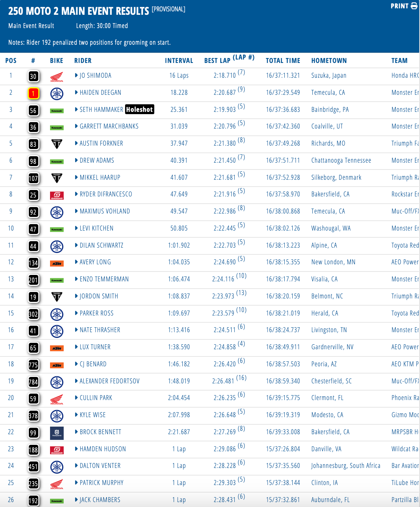
Task: Click Jo Shimoda's Honda bike logo
Action: coord(57,77)
